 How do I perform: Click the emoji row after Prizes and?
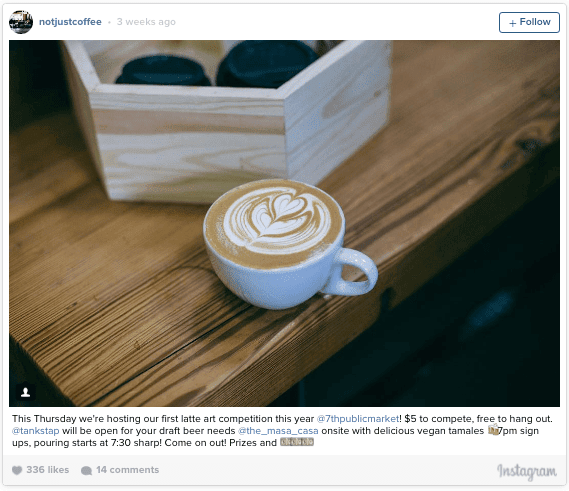pos(297,442)
